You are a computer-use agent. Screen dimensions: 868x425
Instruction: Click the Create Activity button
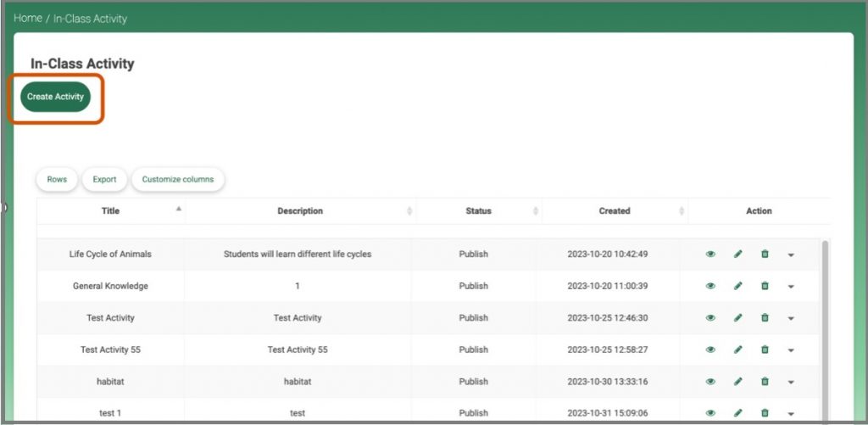point(55,97)
